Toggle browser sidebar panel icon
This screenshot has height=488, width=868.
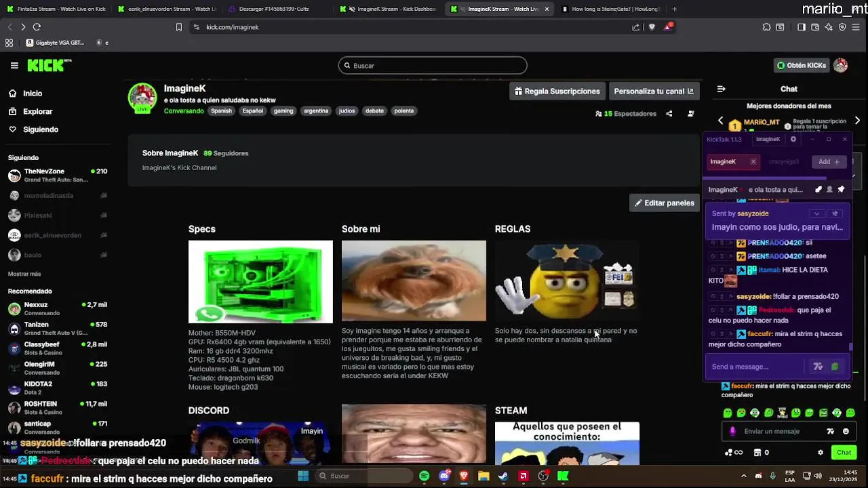801,27
